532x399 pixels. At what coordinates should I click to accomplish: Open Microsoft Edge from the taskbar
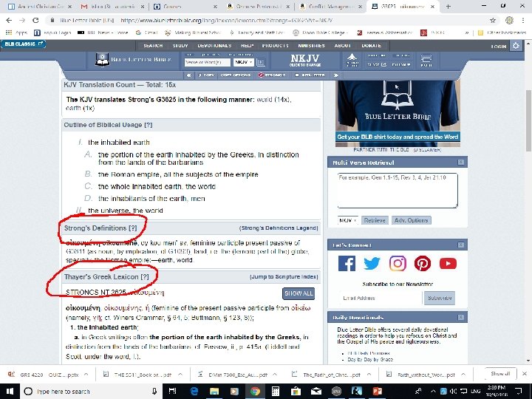[194, 391]
